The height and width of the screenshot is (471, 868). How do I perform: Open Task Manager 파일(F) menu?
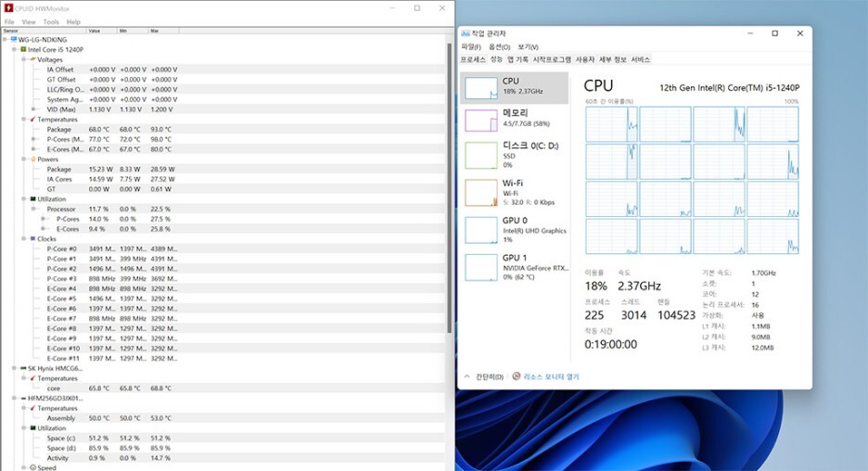tap(471, 47)
